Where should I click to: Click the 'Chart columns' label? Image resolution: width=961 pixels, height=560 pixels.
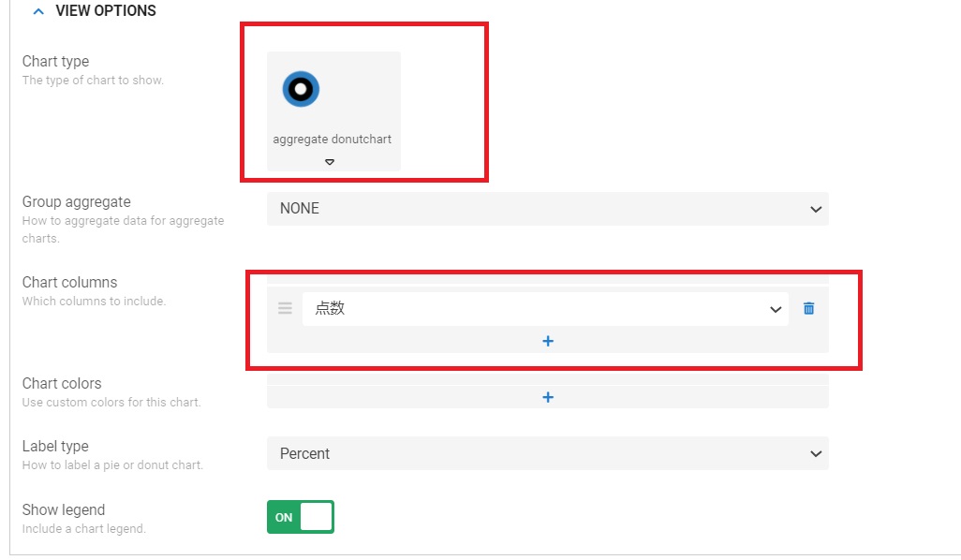70,283
